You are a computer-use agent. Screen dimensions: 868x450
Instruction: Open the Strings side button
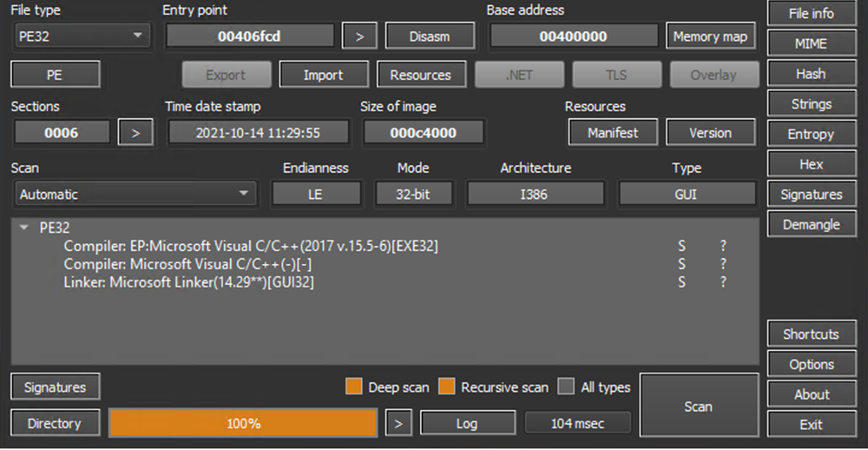click(812, 104)
